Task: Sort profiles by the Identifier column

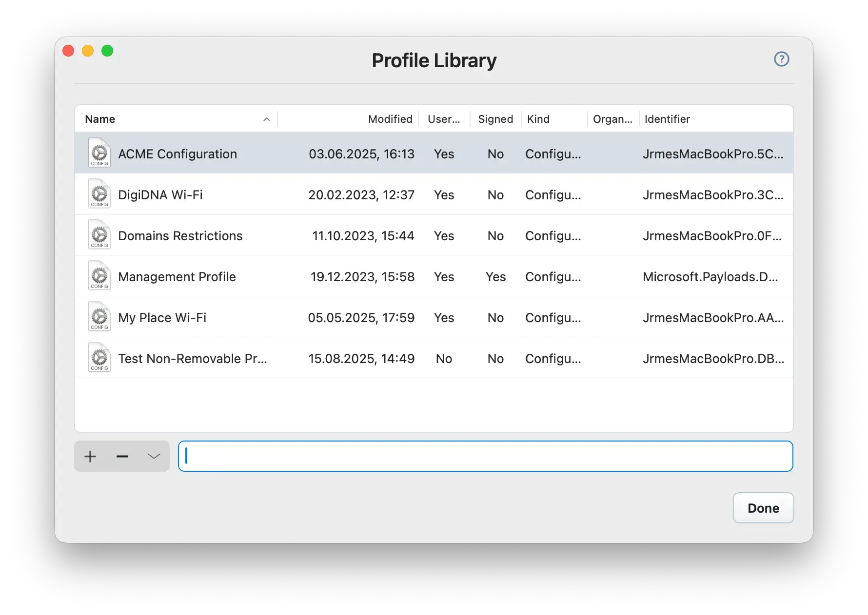Action: (667, 119)
